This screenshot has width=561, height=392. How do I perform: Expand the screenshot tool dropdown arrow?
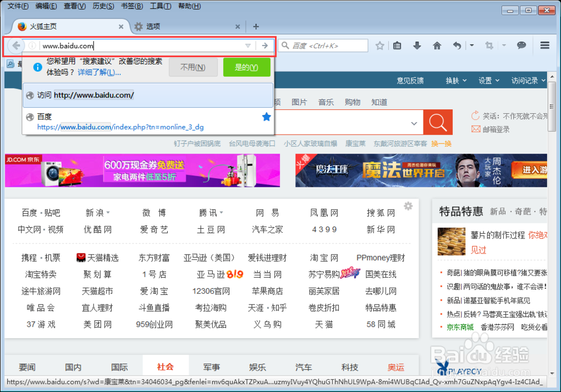[504, 45]
